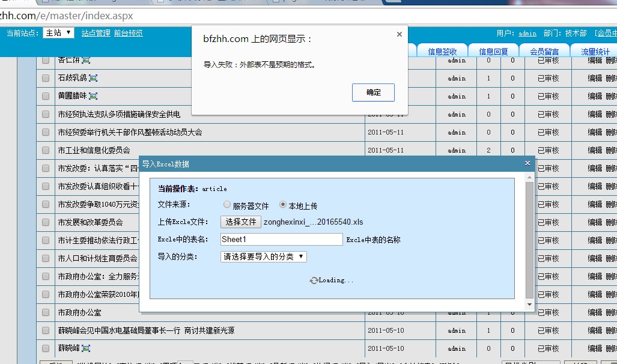Screen dimensions: 617x364
Task: Click the 选择文件 upload button
Action: 241,222
